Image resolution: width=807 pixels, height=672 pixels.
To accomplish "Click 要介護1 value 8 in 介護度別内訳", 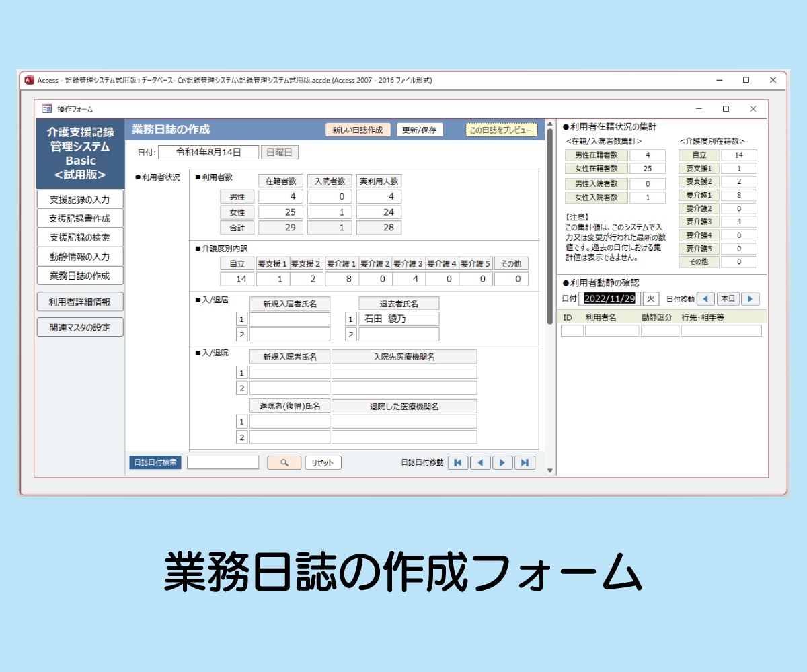I will [x=342, y=279].
